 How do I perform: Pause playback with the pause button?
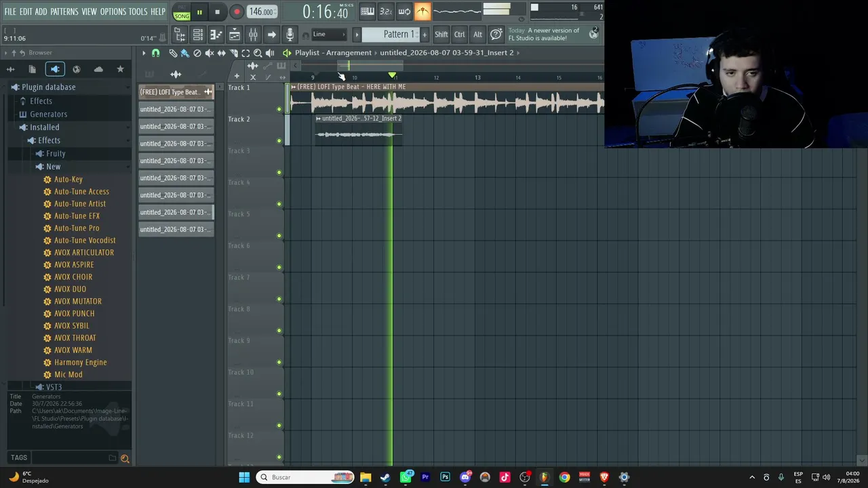(199, 12)
